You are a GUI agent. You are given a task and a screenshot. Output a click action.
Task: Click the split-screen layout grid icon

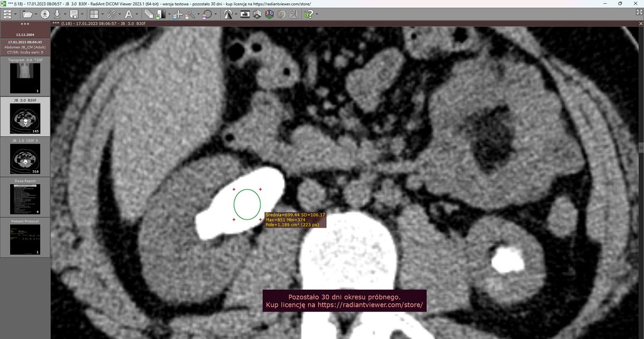94,14
